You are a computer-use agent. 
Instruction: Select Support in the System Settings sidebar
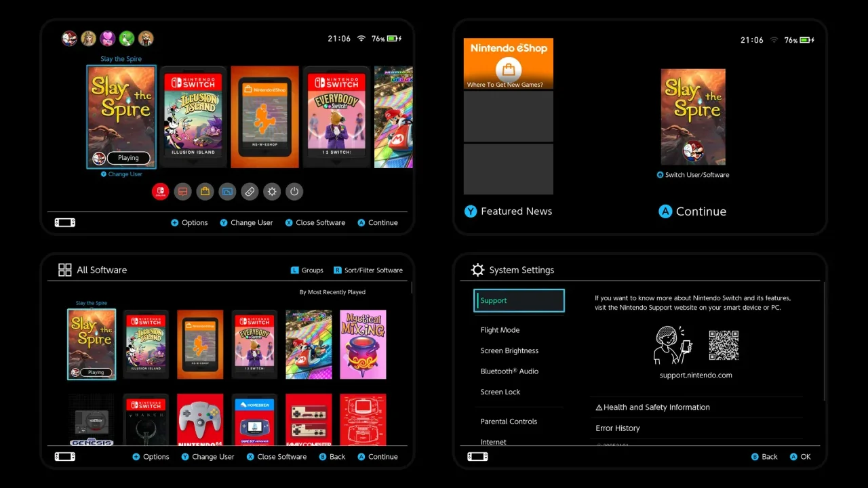point(519,300)
